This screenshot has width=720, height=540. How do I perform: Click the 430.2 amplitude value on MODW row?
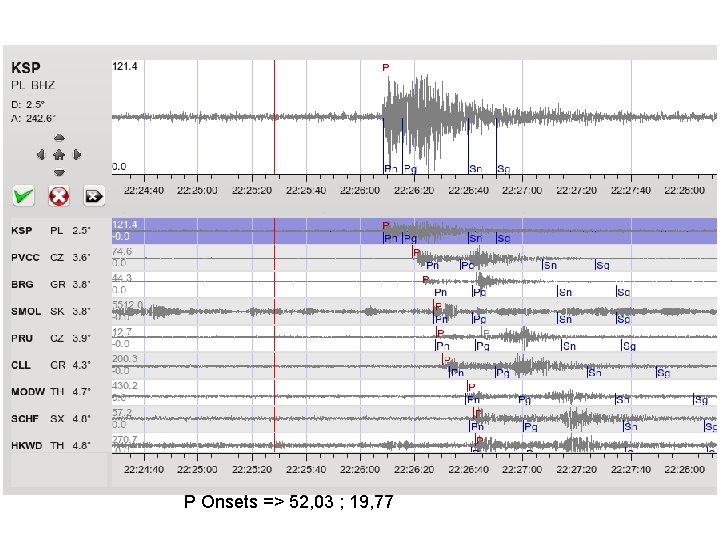pos(125,385)
